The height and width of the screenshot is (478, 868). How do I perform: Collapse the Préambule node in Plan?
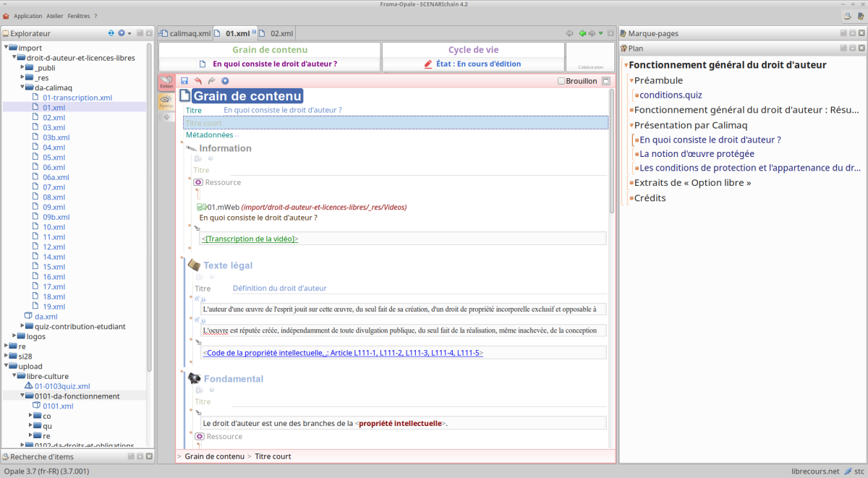click(x=631, y=80)
